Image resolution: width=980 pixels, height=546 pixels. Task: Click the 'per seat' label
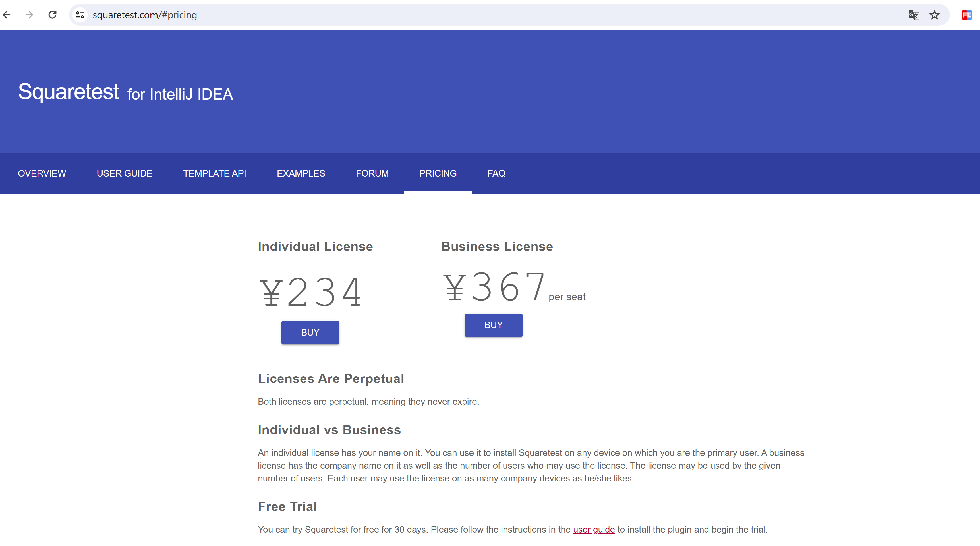tap(567, 297)
